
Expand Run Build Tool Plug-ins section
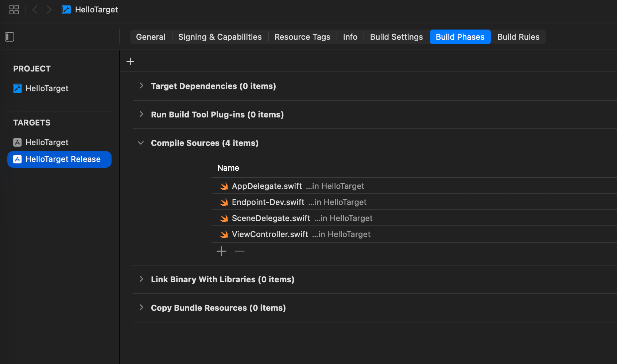point(141,114)
